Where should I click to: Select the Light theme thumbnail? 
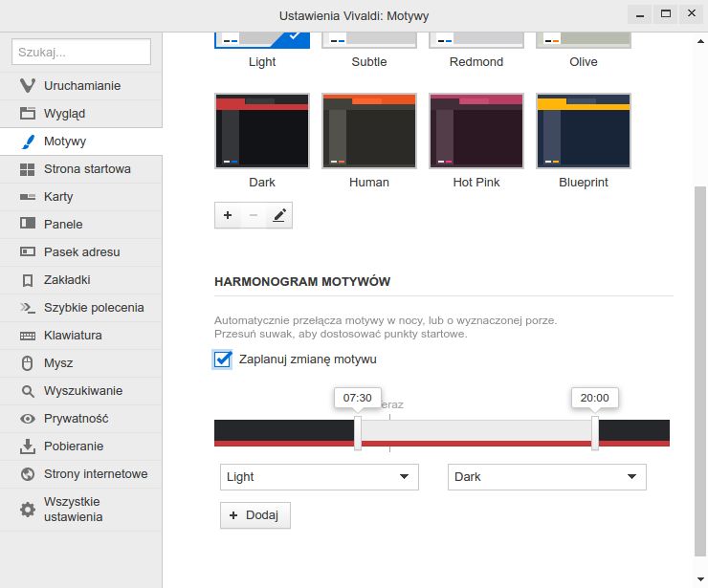[x=262, y=40]
